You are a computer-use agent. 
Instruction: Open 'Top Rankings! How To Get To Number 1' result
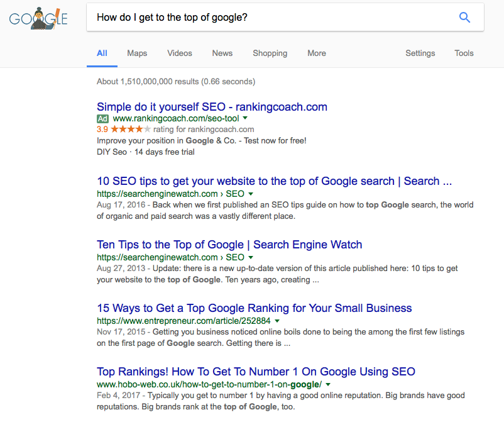coord(256,372)
